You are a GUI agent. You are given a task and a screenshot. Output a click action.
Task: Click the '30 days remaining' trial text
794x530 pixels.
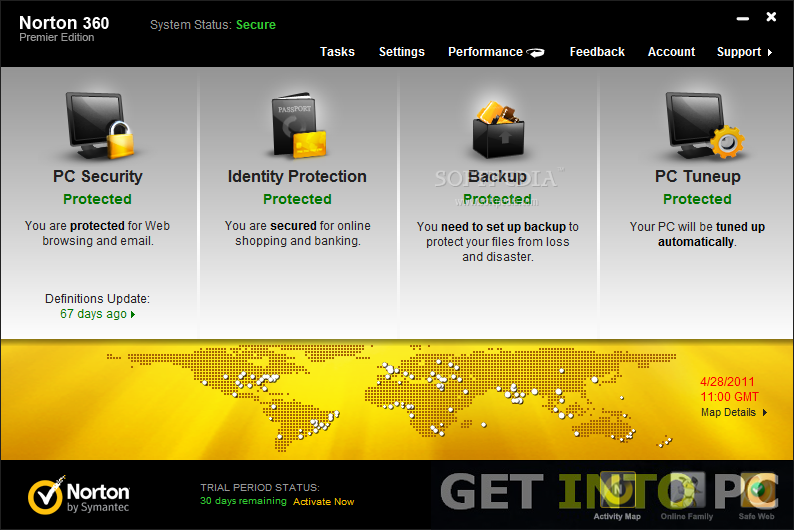point(243,501)
